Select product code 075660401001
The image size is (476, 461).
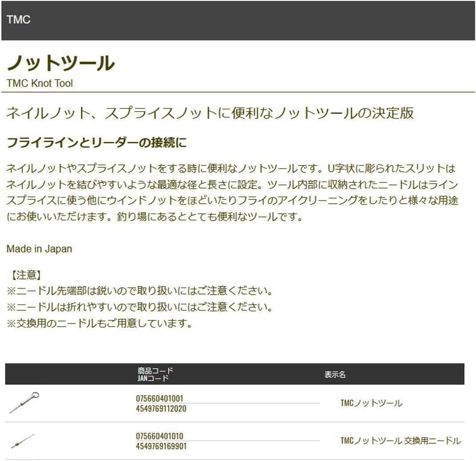160,398
